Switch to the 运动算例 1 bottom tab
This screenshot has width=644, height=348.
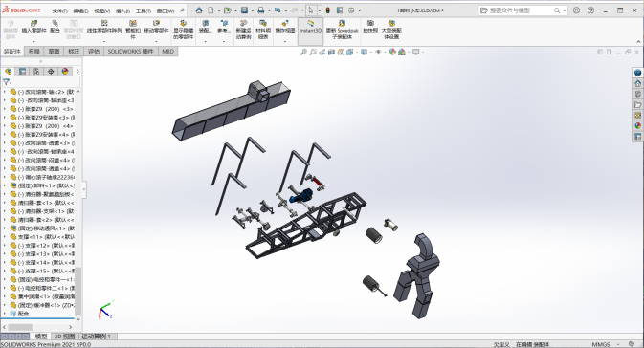(98, 337)
